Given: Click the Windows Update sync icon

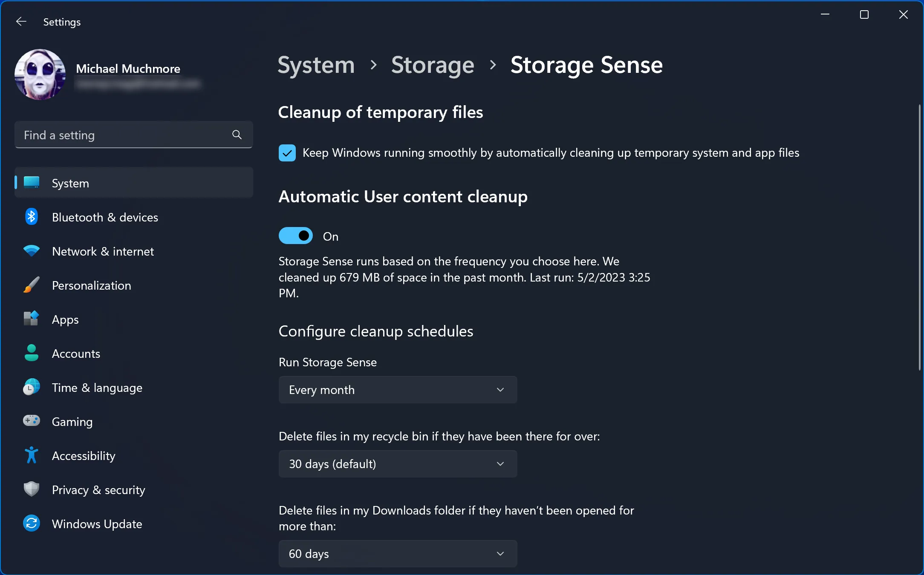Looking at the screenshot, I should point(32,523).
